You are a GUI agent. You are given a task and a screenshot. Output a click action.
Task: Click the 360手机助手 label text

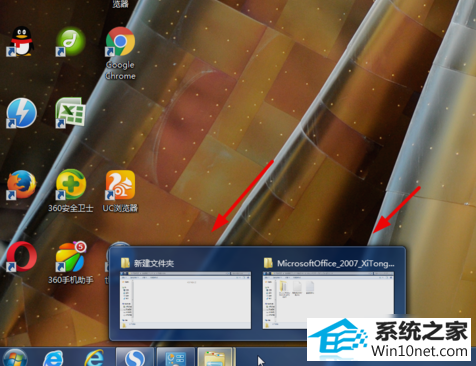[71, 280]
